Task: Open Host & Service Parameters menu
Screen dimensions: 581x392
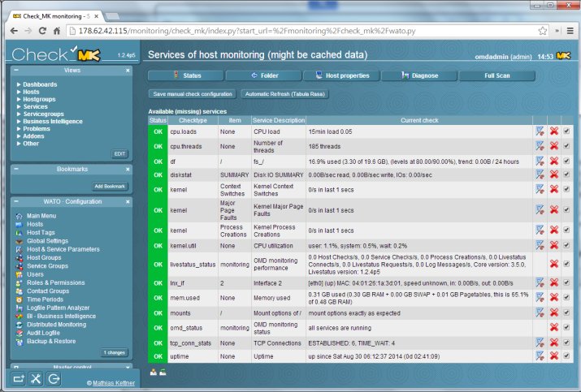Action: [63, 249]
